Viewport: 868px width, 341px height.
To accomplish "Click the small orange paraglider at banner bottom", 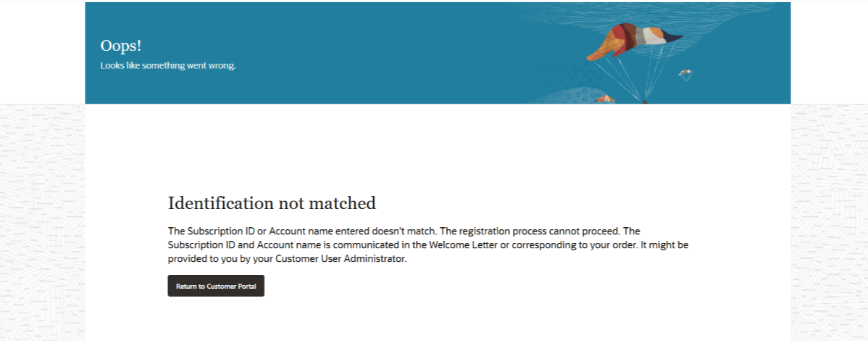I will coord(605,98).
